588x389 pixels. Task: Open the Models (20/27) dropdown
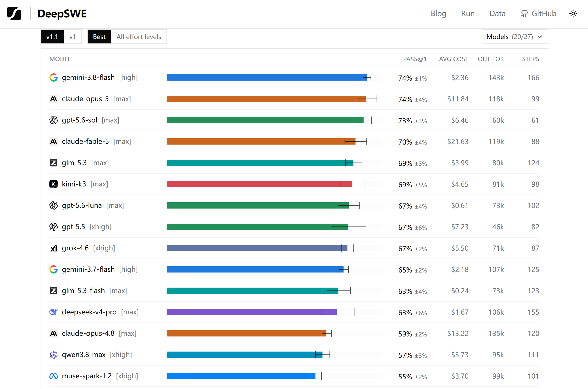[x=515, y=37]
